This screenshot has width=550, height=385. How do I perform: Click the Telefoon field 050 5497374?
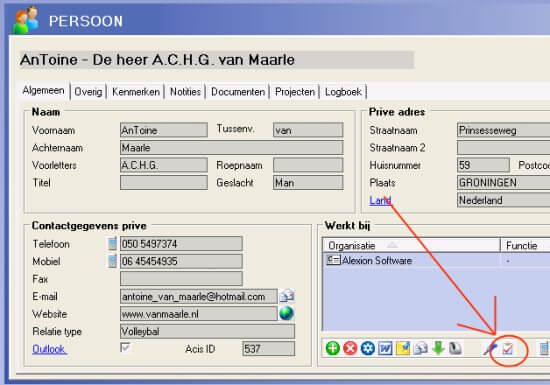click(x=181, y=244)
